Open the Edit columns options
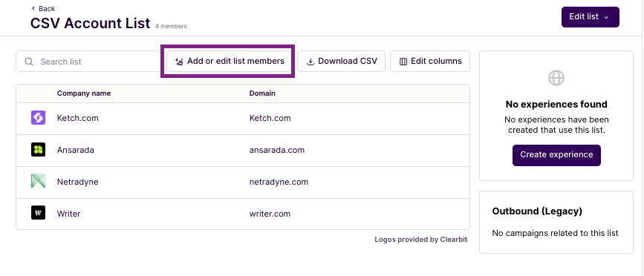The width and height of the screenshot is (644, 276). coord(430,61)
